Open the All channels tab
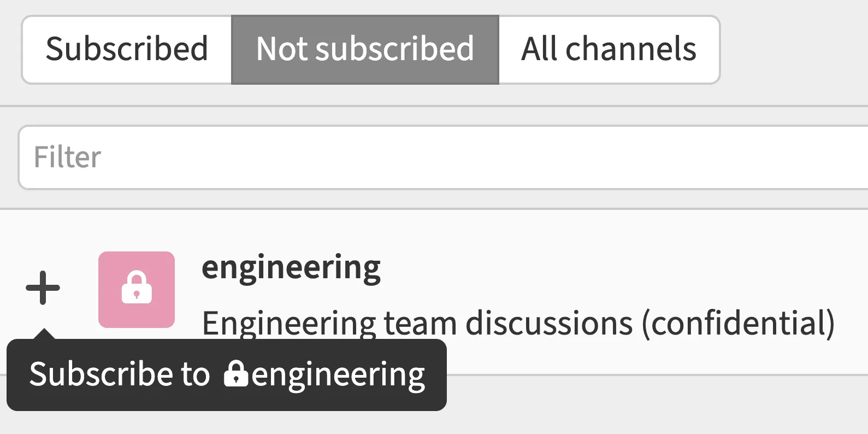Screen dimensions: 868x434 pos(609,49)
